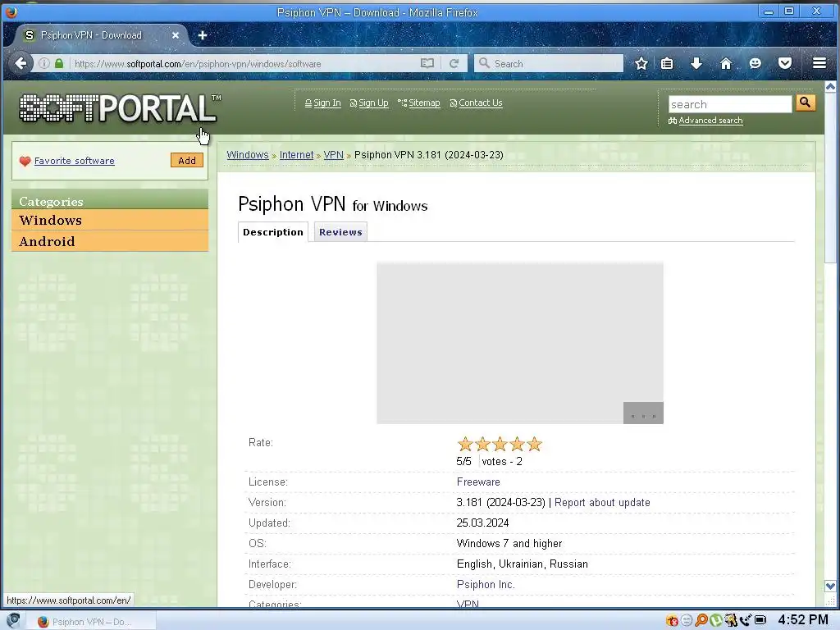The height and width of the screenshot is (630, 840).
Task: Open the start menu button
Action: [x=13, y=620]
